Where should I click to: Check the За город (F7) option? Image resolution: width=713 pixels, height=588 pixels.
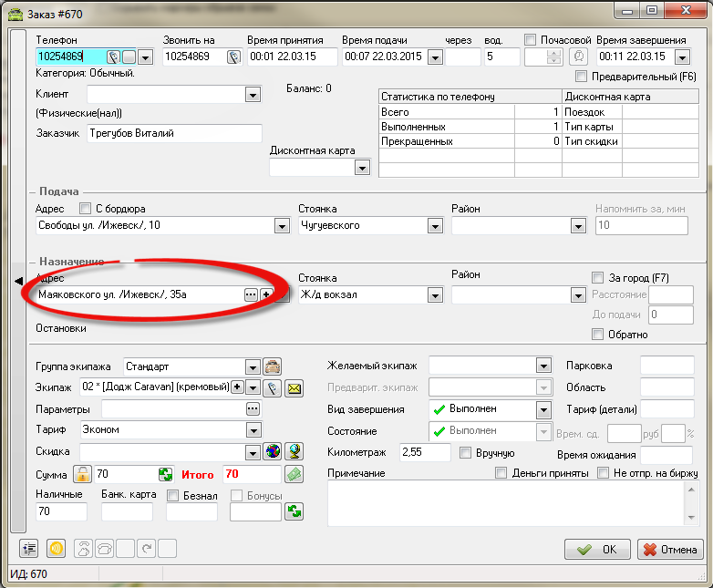point(598,277)
